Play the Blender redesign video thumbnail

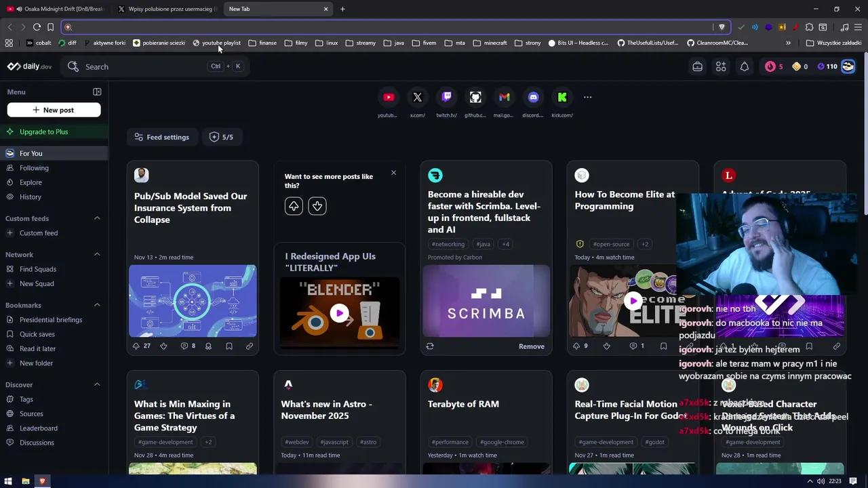click(340, 313)
